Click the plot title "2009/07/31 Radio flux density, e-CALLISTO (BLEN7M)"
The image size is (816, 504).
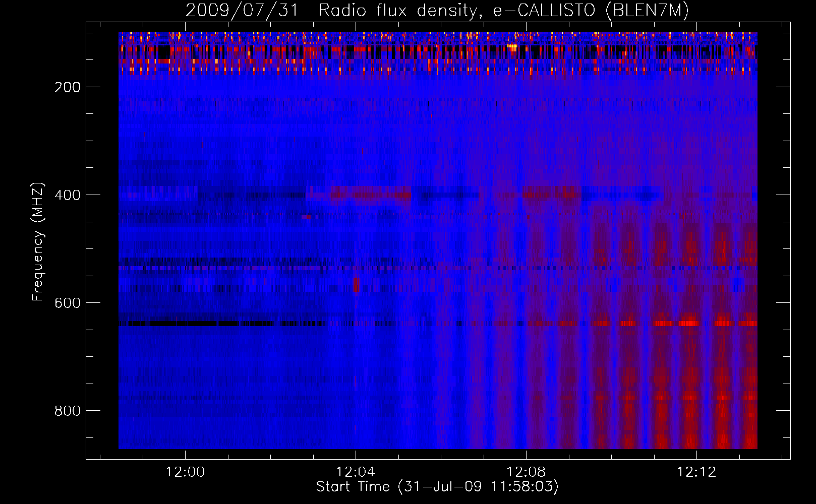[437, 11]
